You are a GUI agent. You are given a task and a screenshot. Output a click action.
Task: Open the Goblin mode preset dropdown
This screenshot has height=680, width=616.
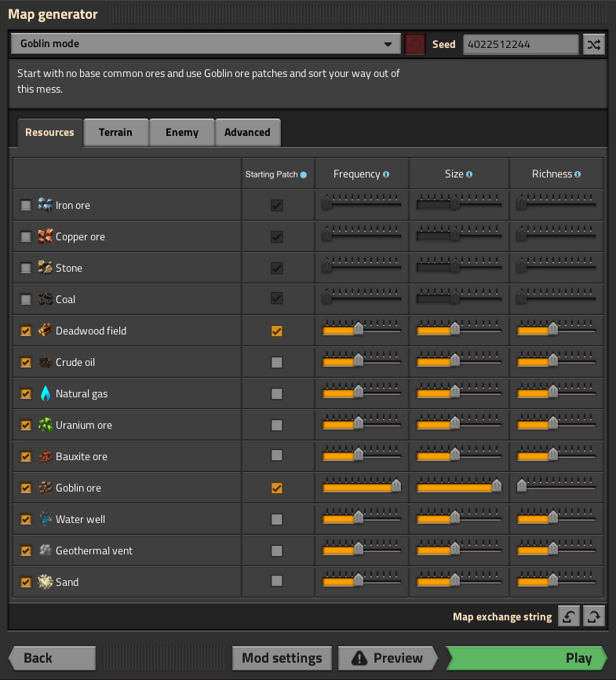[206, 44]
